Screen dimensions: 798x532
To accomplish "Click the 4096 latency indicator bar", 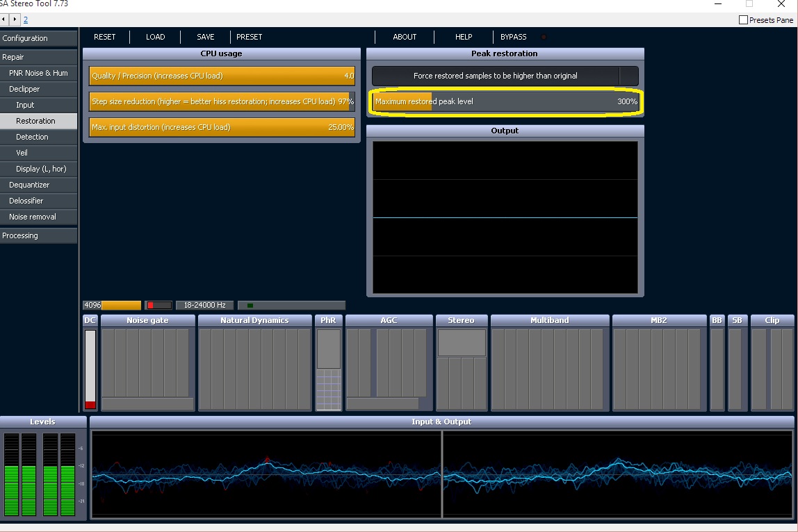I will tap(112, 305).
